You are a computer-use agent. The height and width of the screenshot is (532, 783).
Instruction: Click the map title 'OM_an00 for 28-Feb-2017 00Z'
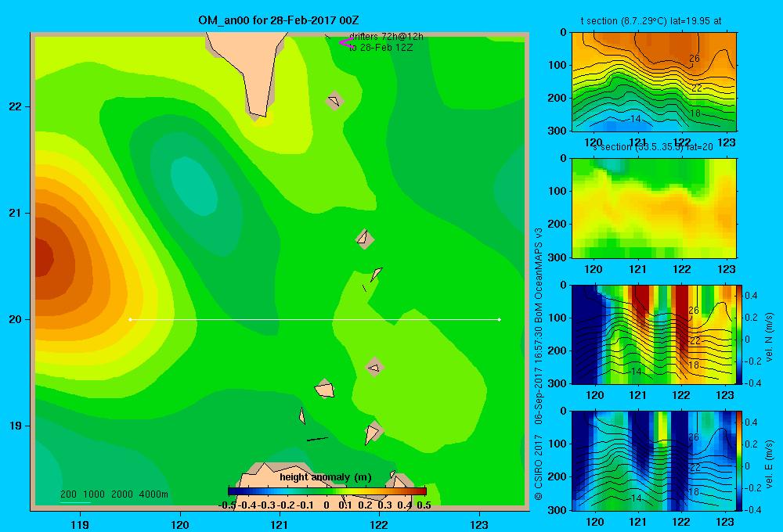[x=279, y=20]
